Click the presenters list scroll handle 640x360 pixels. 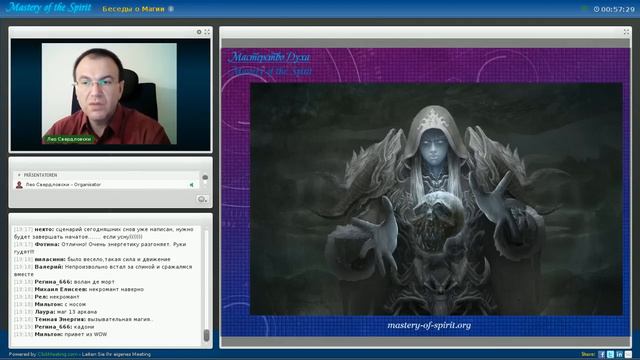pyautogui.click(x=205, y=178)
